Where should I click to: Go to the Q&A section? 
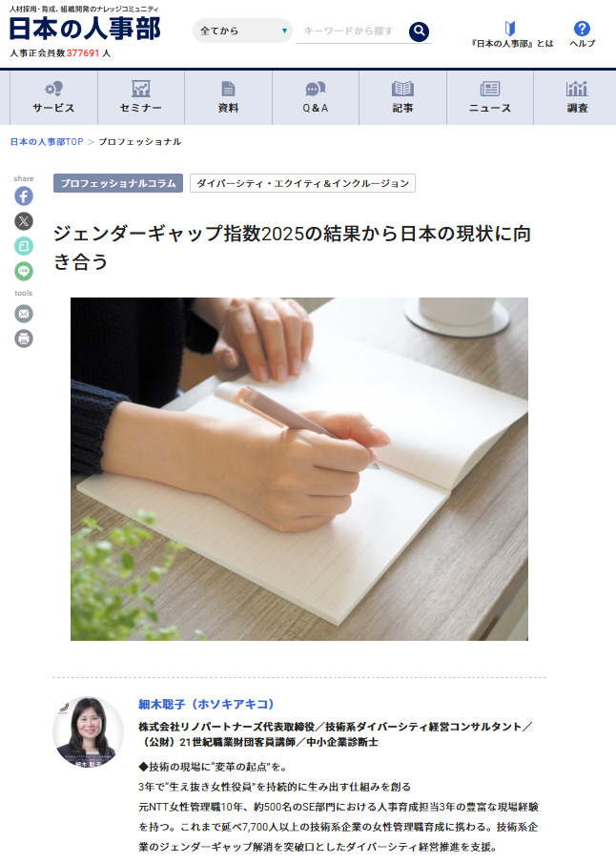point(316,98)
